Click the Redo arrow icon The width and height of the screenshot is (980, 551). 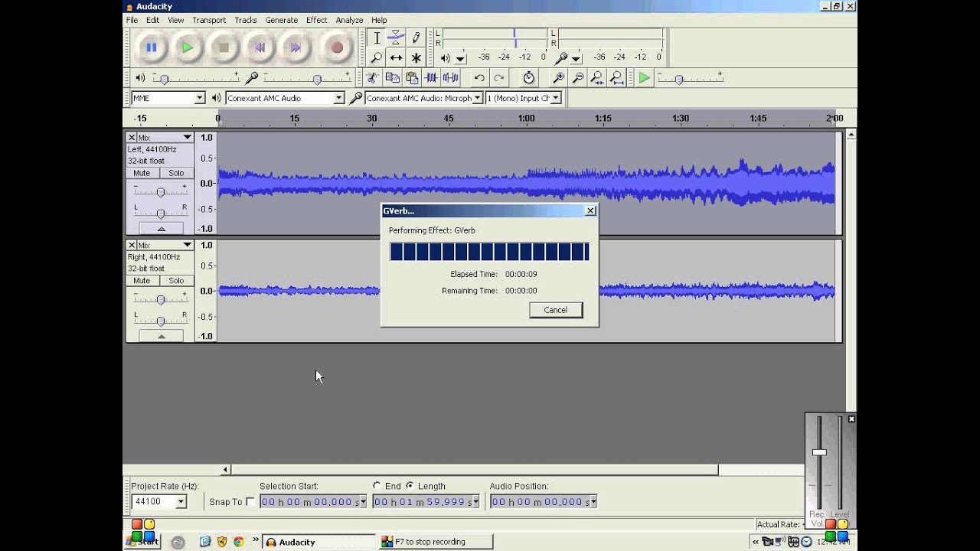tap(499, 77)
